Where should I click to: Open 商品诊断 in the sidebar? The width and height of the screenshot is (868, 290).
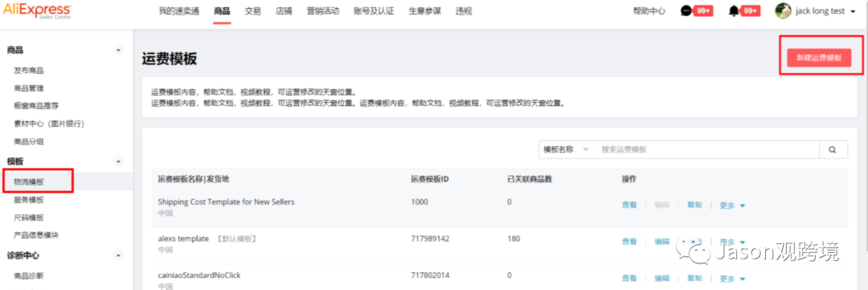coord(29,276)
